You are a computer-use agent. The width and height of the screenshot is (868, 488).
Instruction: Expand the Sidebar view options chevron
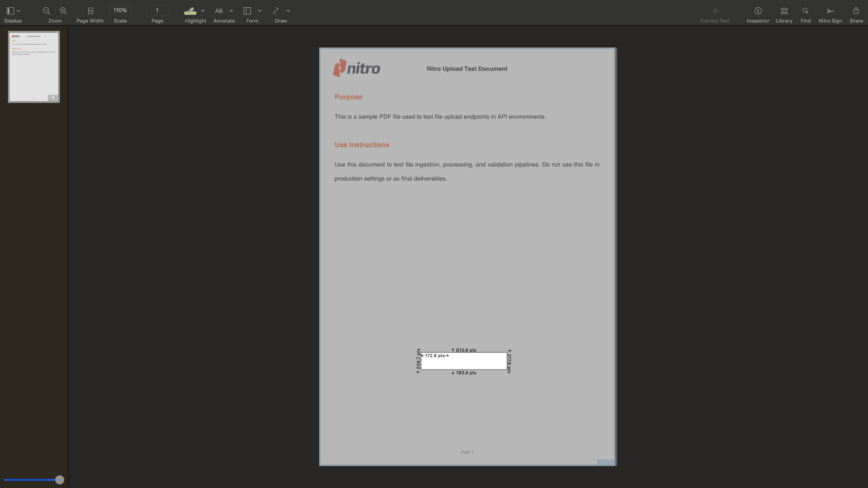(19, 11)
